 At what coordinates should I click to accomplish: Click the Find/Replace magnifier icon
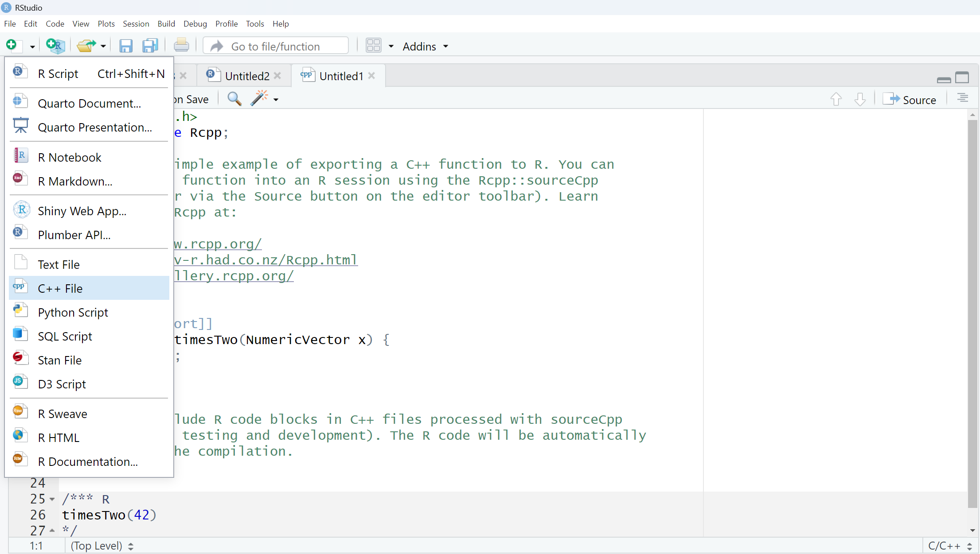click(234, 99)
